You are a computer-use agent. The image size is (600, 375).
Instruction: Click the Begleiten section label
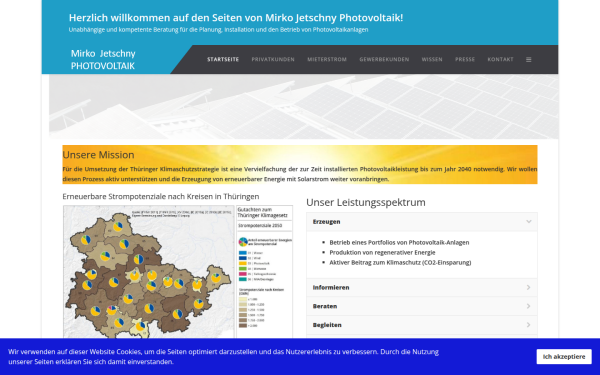pyautogui.click(x=327, y=325)
